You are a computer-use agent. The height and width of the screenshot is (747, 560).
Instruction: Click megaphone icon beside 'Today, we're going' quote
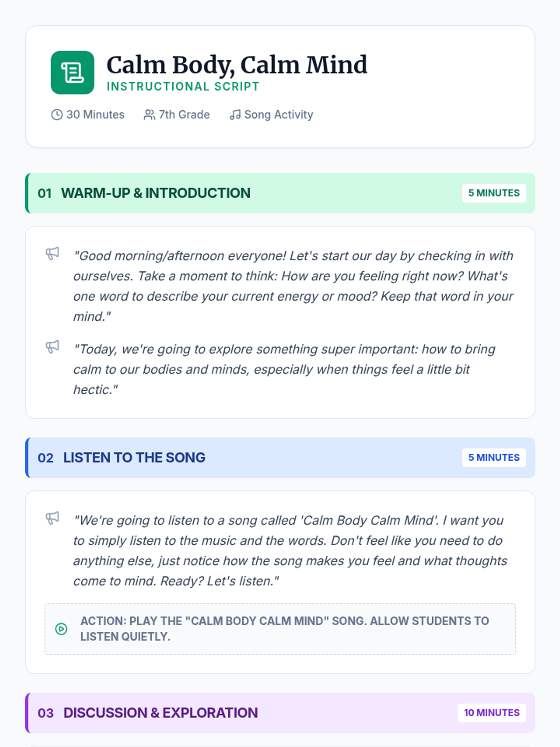coord(52,347)
